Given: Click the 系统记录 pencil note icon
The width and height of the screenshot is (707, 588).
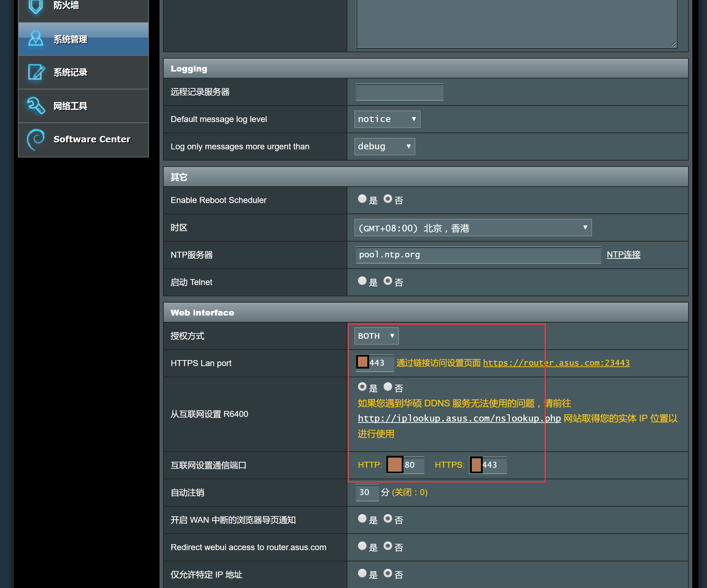Looking at the screenshot, I should [x=36, y=72].
